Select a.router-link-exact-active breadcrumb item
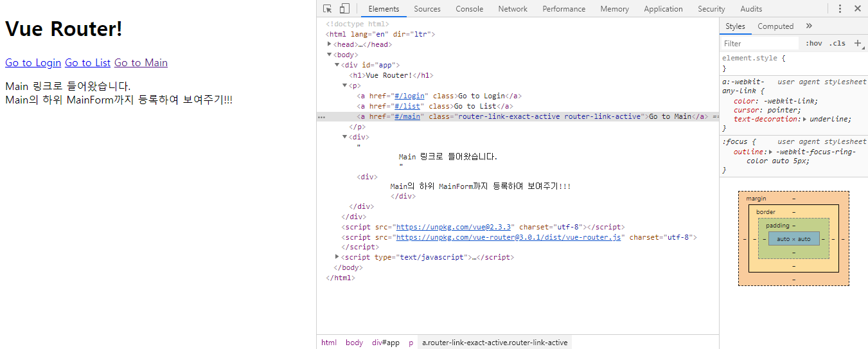Image resolution: width=868 pixels, height=349 pixels. (495, 343)
